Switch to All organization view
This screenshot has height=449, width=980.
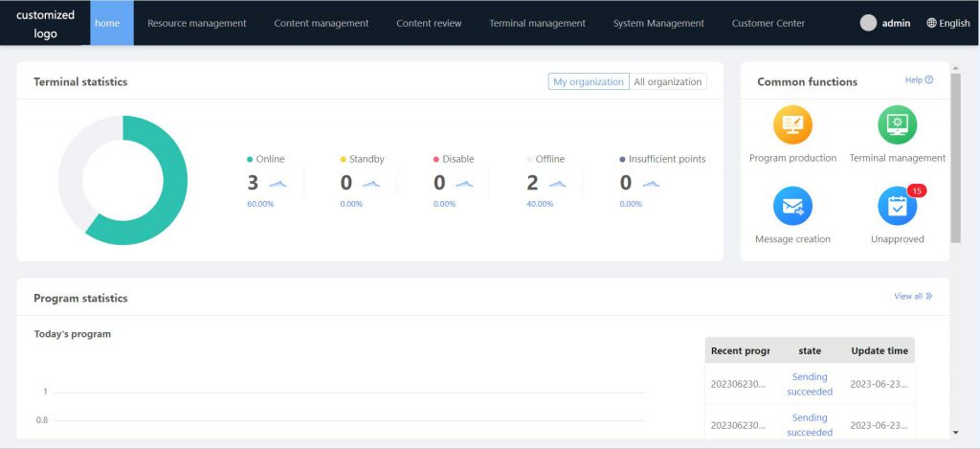point(667,82)
